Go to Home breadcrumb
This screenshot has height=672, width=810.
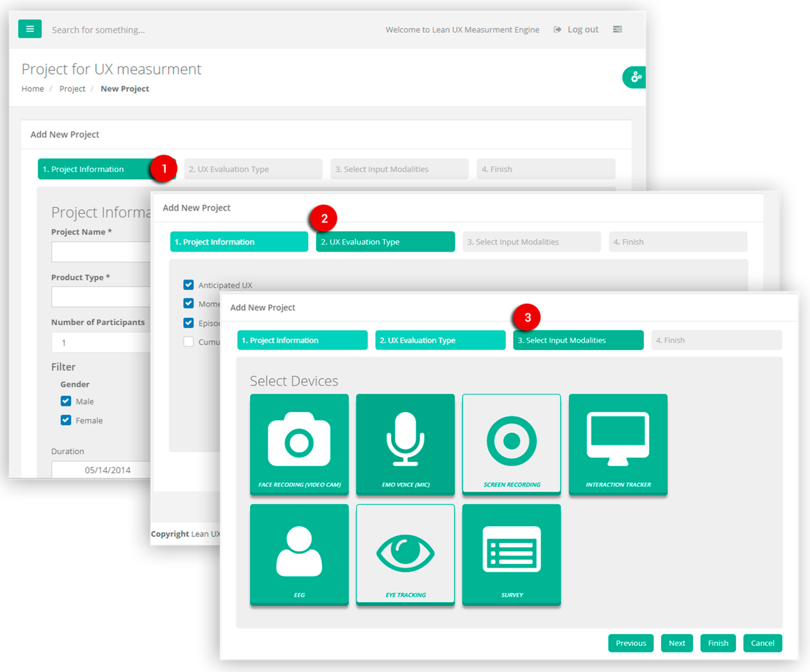click(x=32, y=89)
